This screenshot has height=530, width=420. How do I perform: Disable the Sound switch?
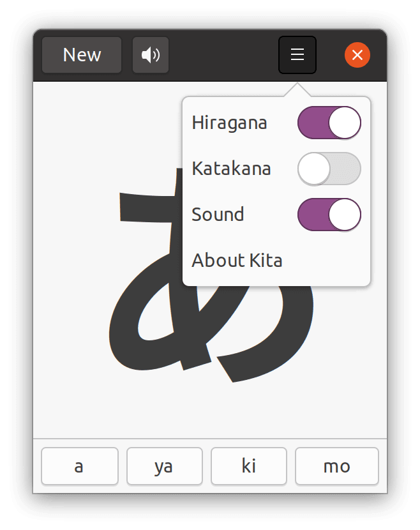click(x=329, y=215)
